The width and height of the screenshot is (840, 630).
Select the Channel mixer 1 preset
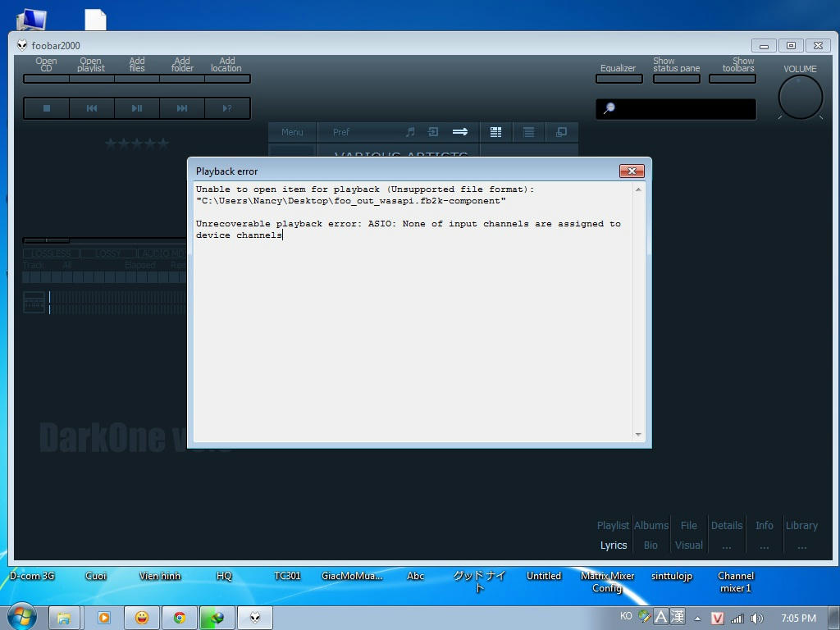click(736, 582)
